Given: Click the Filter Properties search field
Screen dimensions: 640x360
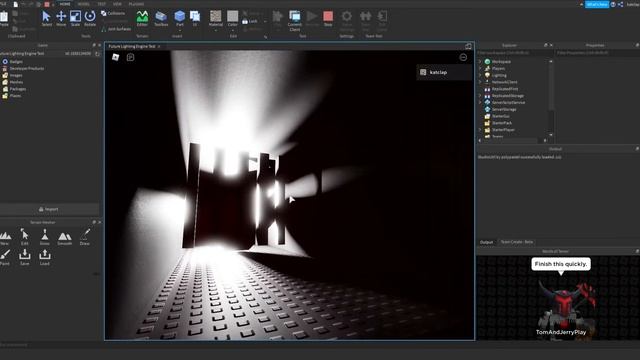Looking at the screenshot, I should [597, 53].
